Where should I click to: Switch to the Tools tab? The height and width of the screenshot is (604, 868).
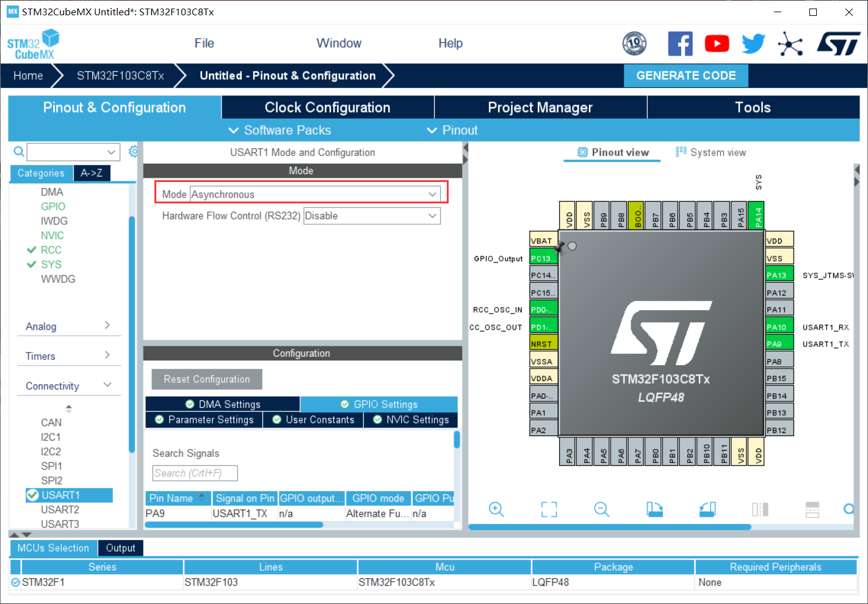tap(753, 107)
